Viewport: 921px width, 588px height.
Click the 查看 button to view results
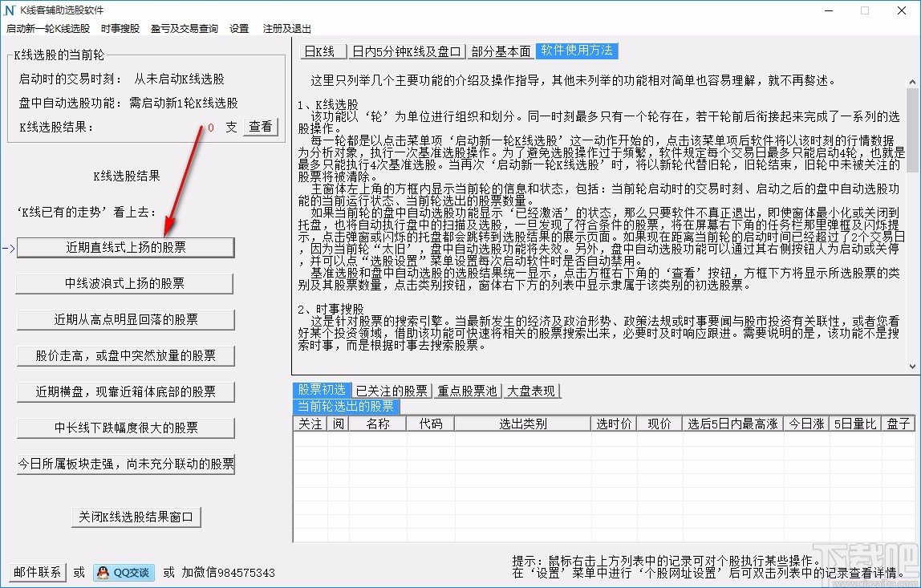point(260,127)
